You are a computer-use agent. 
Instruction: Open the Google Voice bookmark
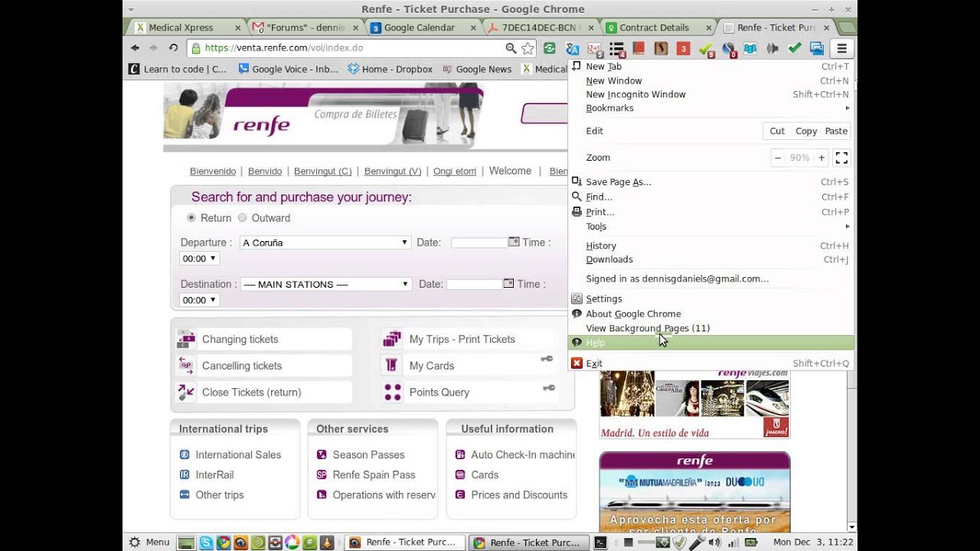[x=289, y=69]
